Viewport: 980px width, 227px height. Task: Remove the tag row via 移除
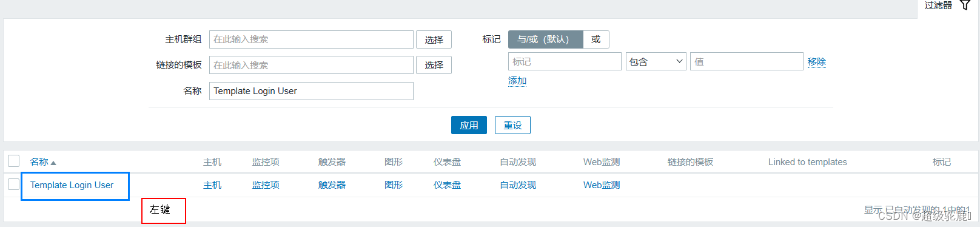click(817, 61)
